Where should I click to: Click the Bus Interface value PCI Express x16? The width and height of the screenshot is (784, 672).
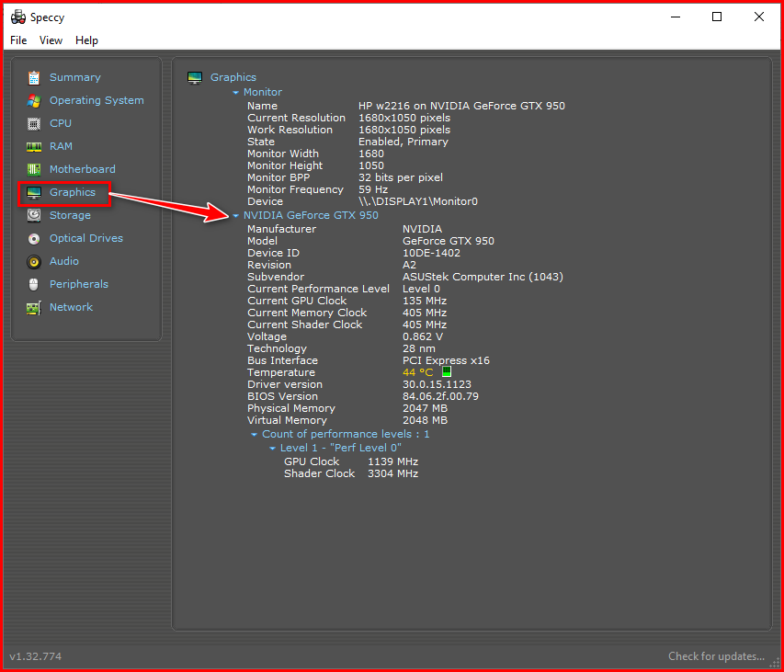[x=446, y=360]
